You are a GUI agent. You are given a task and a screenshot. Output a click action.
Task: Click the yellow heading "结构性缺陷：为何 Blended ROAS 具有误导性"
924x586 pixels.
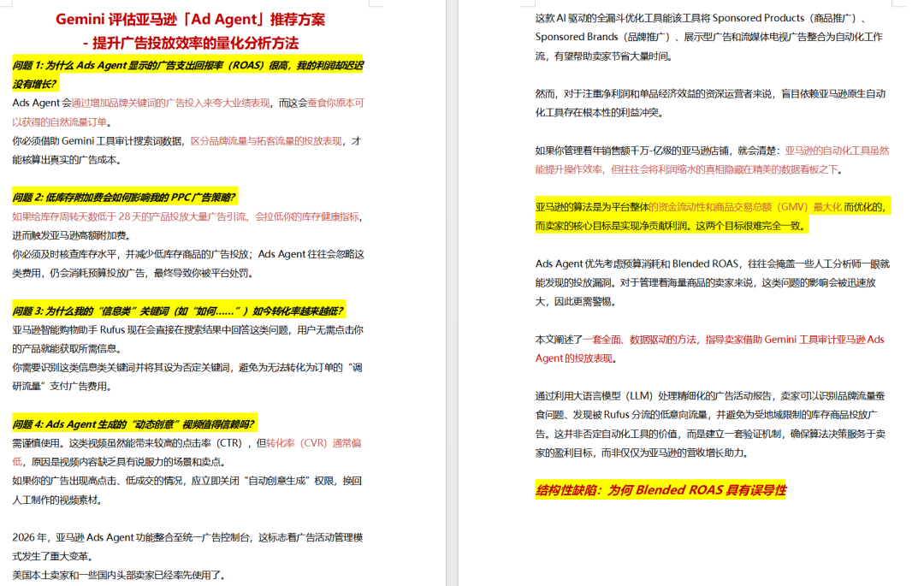pos(660,490)
